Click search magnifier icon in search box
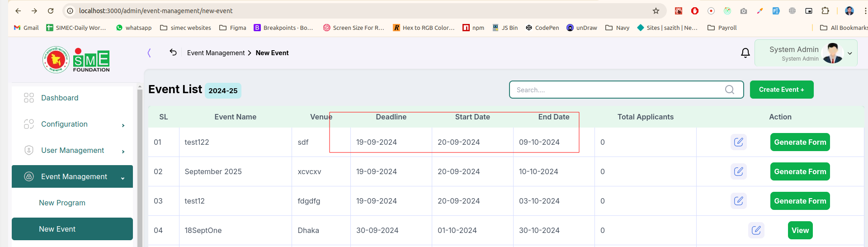The width and height of the screenshot is (868, 247). [729, 90]
